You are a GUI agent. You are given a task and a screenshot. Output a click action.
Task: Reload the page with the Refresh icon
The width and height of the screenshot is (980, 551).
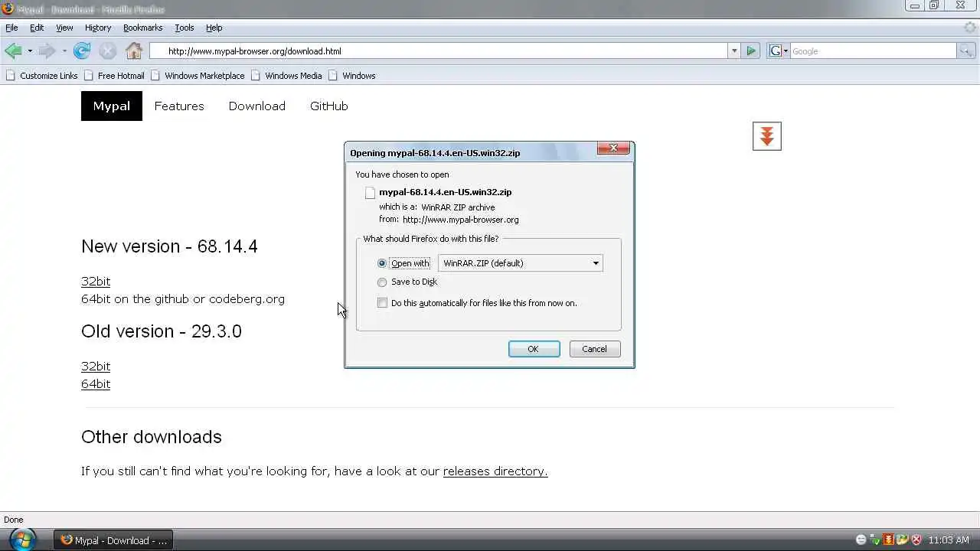pos(82,51)
